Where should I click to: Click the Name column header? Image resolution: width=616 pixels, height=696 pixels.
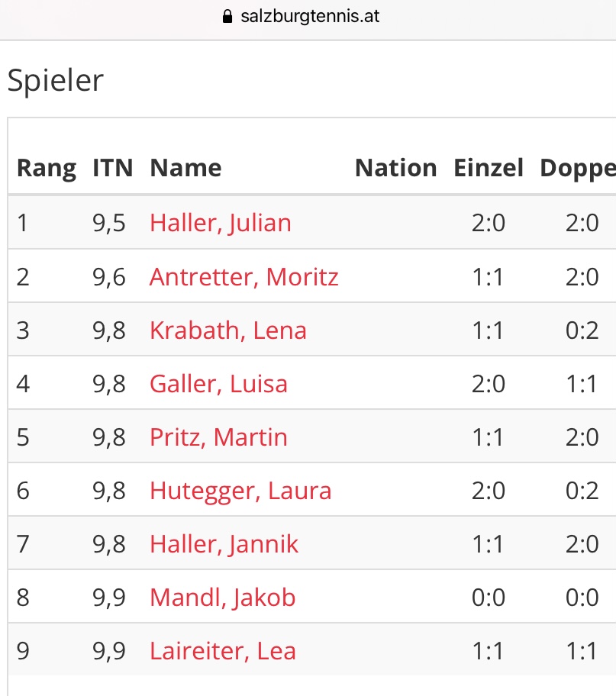point(185,168)
